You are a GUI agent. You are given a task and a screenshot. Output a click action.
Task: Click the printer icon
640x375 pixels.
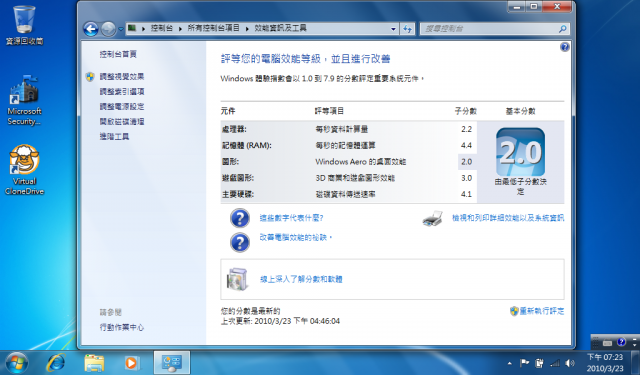pos(433,218)
